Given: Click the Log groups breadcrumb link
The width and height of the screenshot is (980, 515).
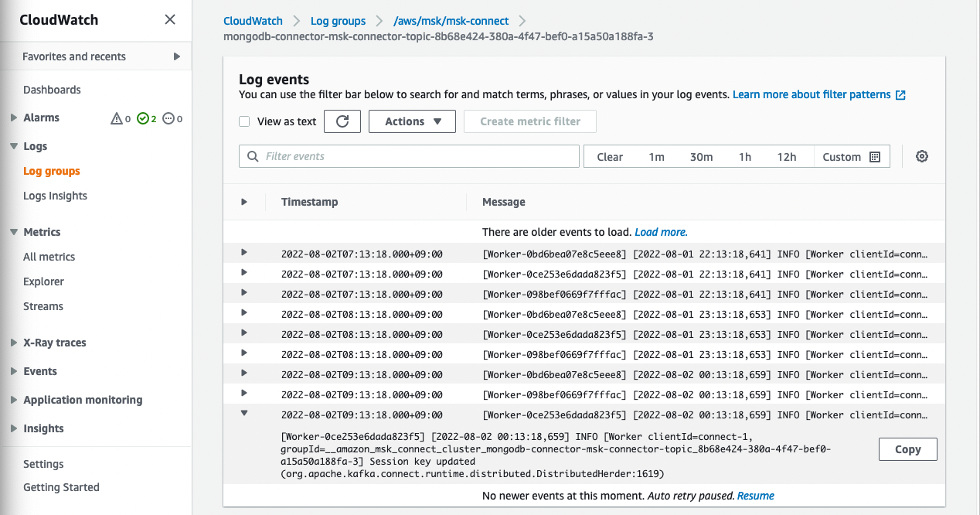Looking at the screenshot, I should 339,21.
